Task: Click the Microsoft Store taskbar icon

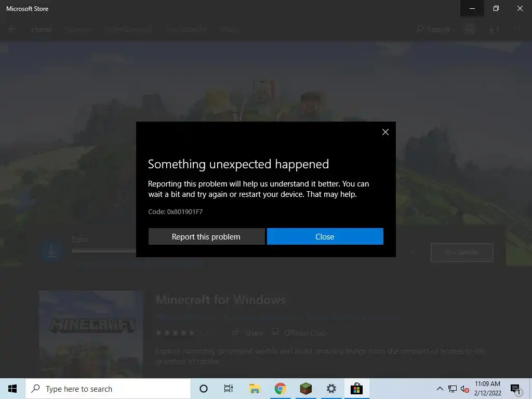Action: 356,389
